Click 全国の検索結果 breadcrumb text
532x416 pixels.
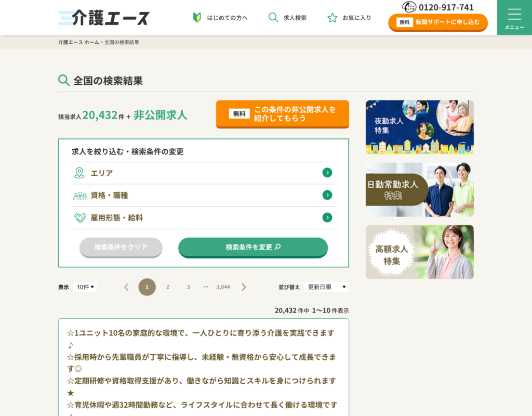(122, 42)
